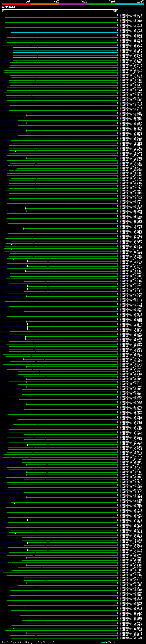Select hit UniRef100_C0HFN4
This screenshot has width=146, height=644.
tap(131, 165)
